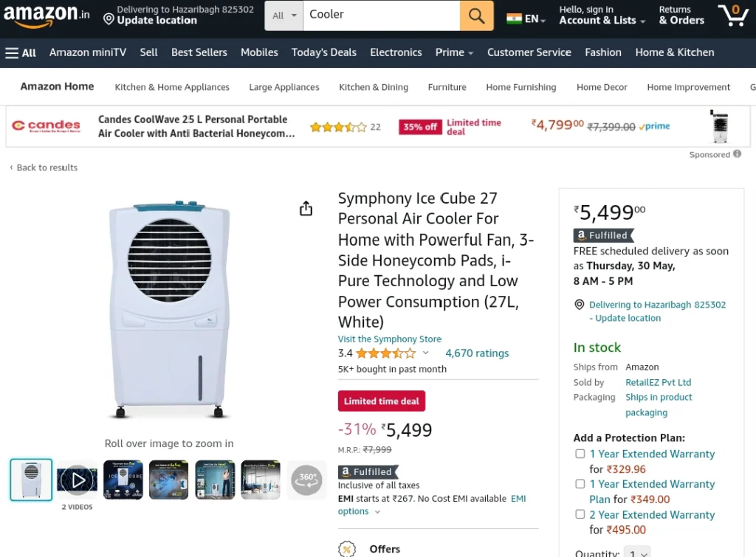Check 1 Year Extended Warranty Plan ₹349.00
Image resolution: width=756 pixels, height=557 pixels.
click(x=580, y=484)
